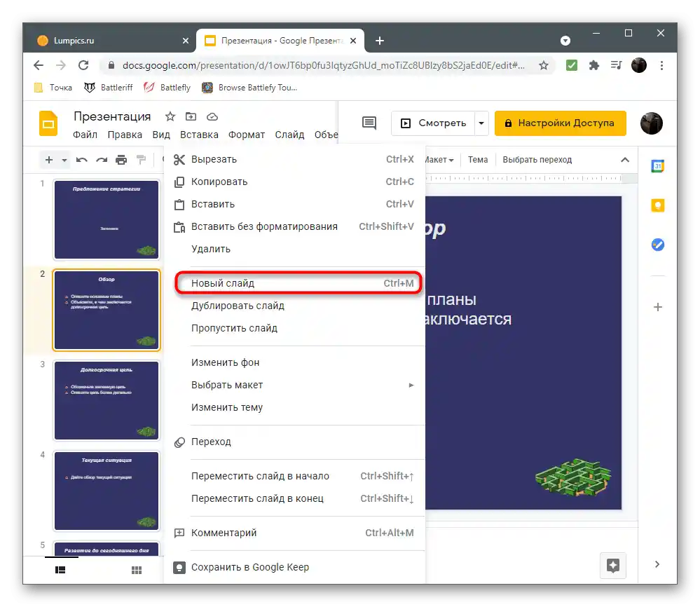
Task: Open Google Tasks side panel
Action: click(657, 245)
